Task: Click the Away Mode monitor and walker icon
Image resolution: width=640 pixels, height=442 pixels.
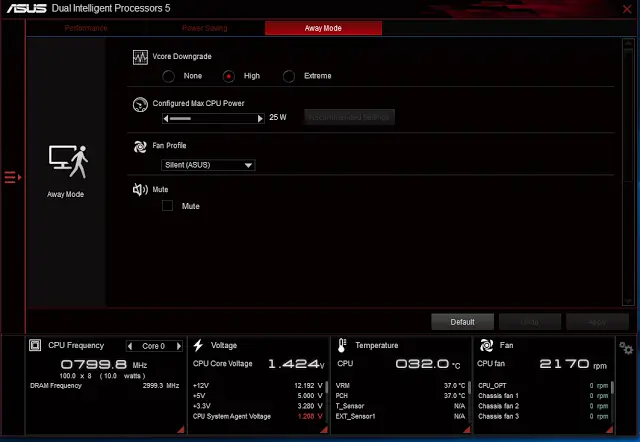Action: tap(68, 162)
